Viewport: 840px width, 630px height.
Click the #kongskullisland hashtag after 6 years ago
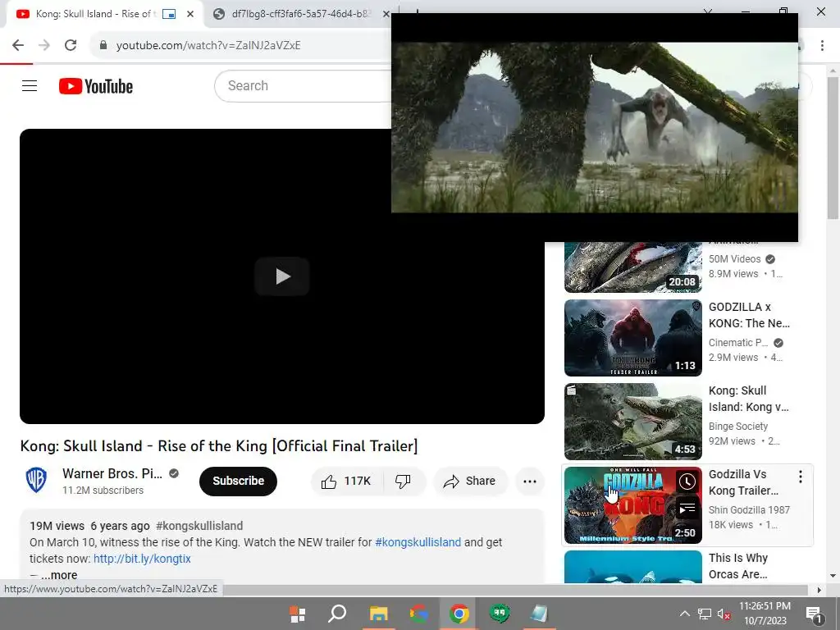point(199,526)
